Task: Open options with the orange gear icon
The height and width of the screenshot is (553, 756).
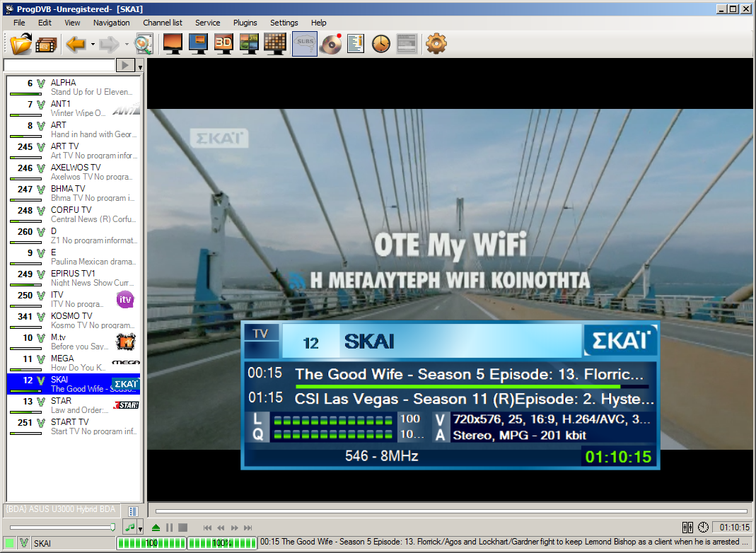Action: pos(436,45)
